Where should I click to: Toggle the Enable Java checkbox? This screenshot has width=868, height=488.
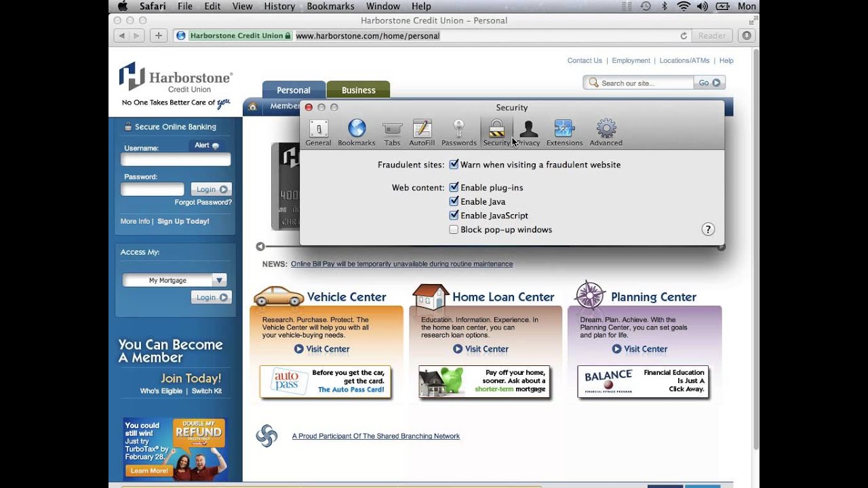point(454,201)
